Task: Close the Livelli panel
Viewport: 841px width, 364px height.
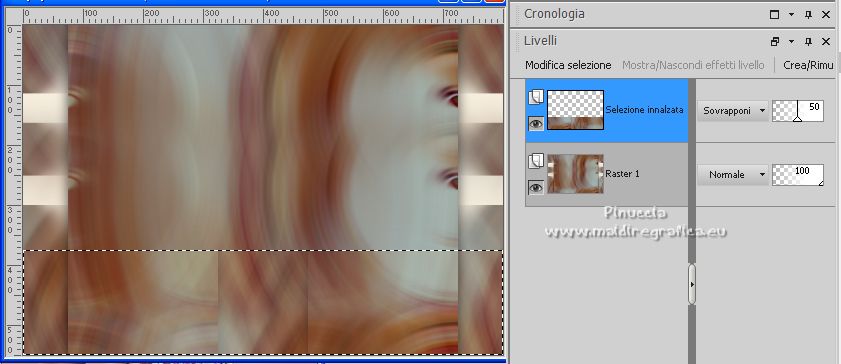Action: (826, 41)
